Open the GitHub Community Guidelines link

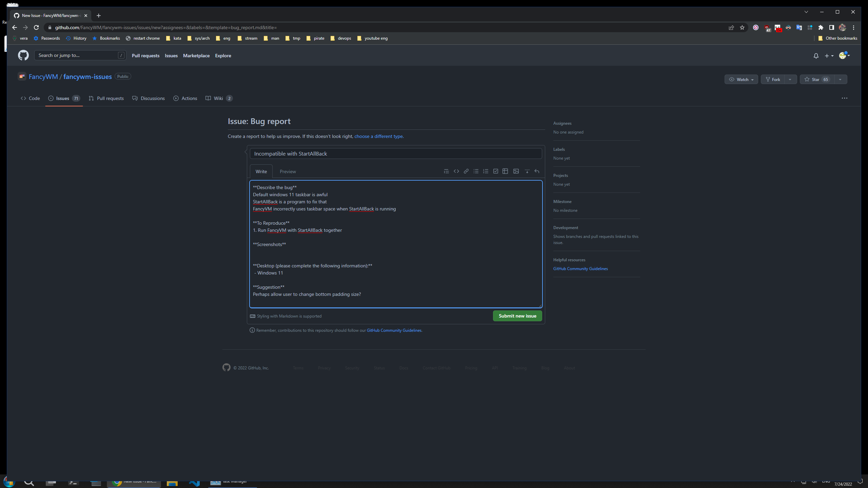580,268
